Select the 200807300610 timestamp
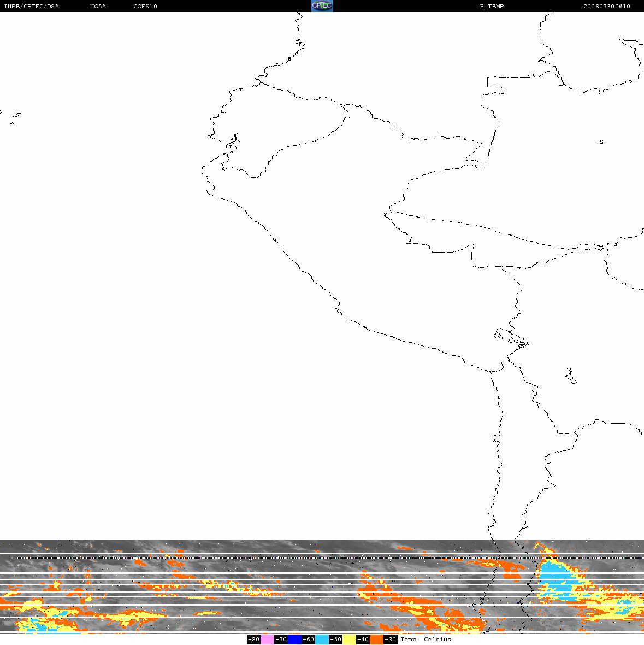This screenshot has width=644, height=645. pos(607,6)
